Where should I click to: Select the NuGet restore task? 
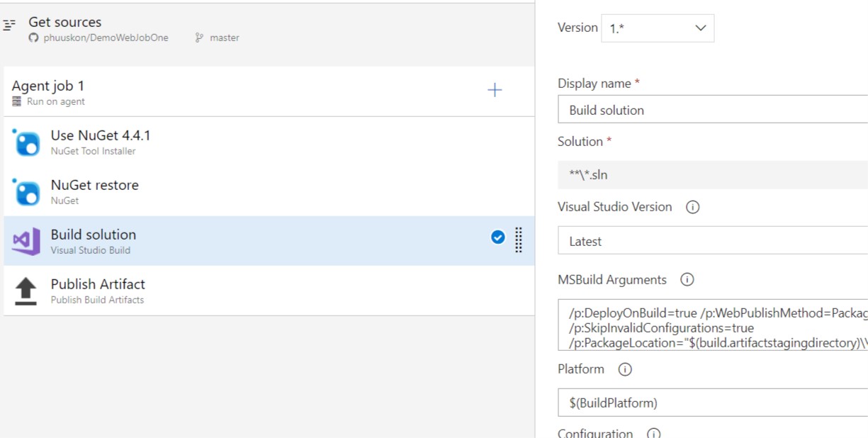[x=269, y=191]
